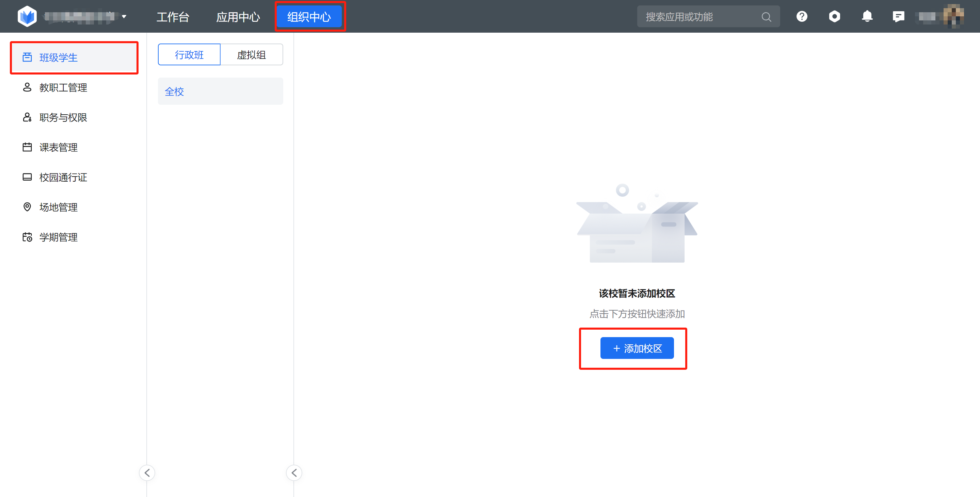Open the hexagon settings icon
This screenshot has width=980, height=497.
[834, 16]
